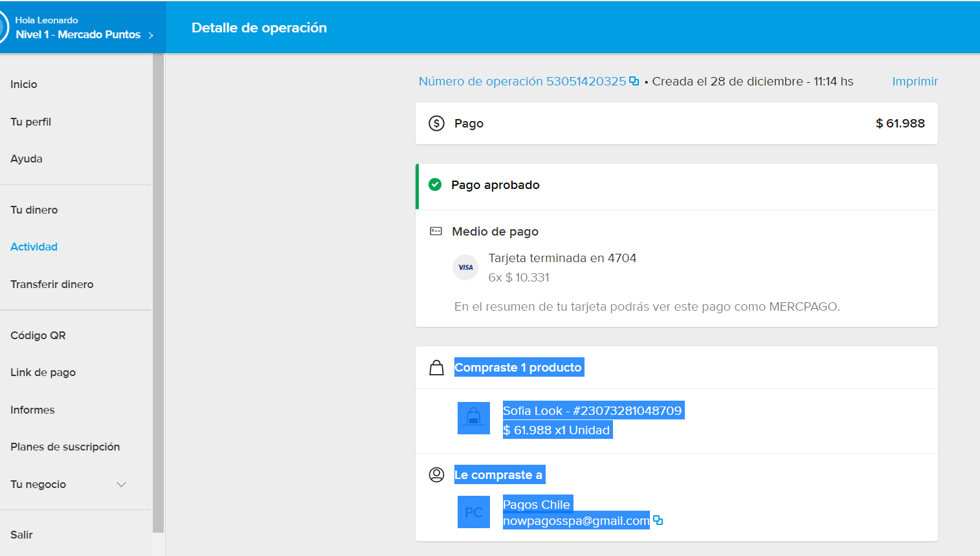The height and width of the screenshot is (556, 980).
Task: Print the operation with Imprimir
Action: pyautogui.click(x=915, y=81)
